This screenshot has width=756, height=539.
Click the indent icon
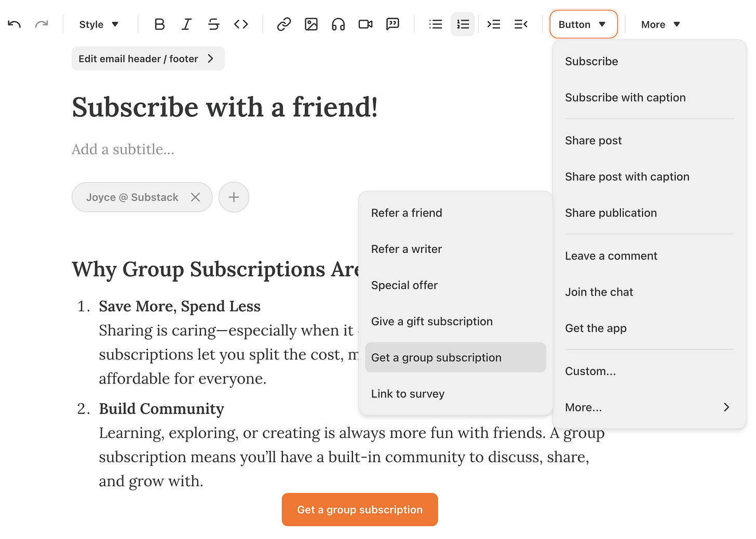[494, 24]
